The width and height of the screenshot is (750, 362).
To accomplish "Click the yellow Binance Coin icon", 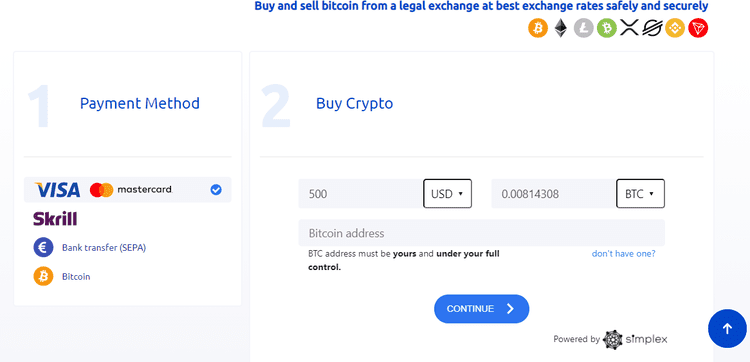I will click(675, 28).
